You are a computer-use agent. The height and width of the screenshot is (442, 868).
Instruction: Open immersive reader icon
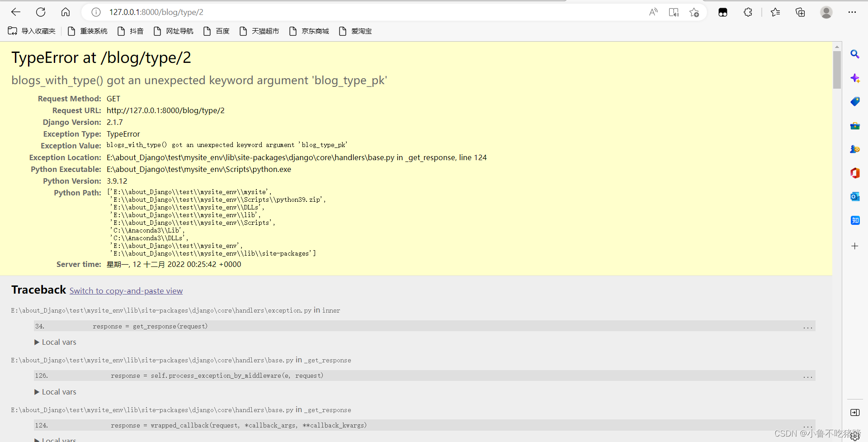674,12
